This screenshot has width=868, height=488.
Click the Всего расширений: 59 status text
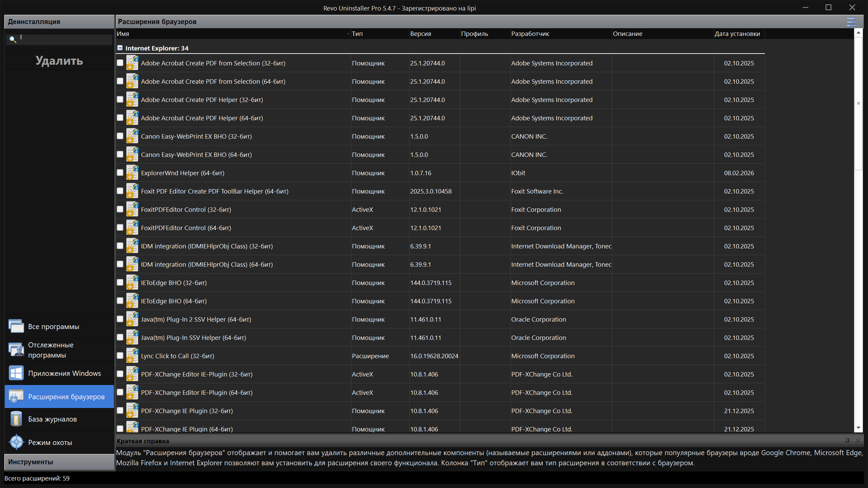coord(37,478)
